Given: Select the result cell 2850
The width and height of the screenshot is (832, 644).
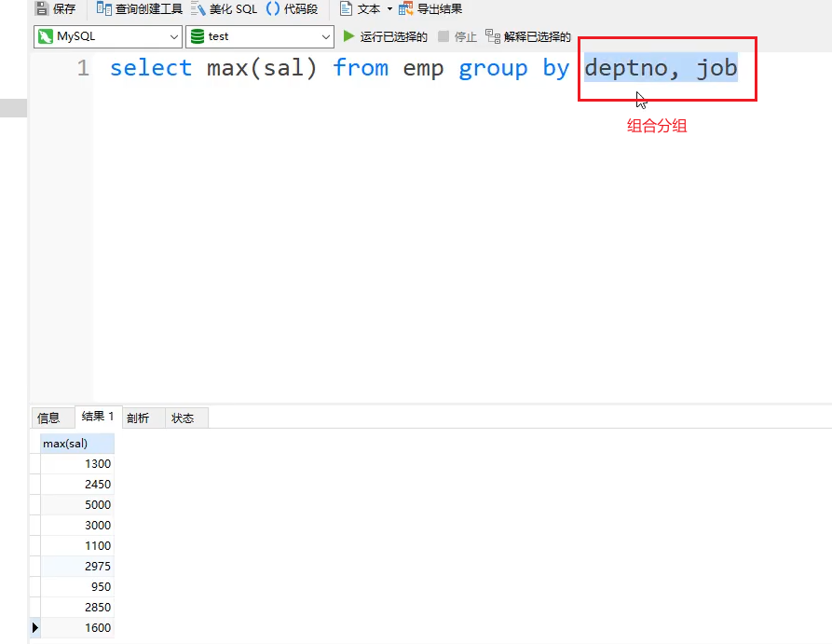Looking at the screenshot, I should coord(77,608).
